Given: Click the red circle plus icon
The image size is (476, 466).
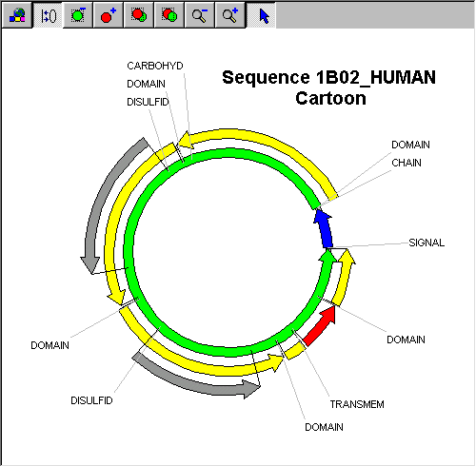Looking at the screenshot, I should [x=109, y=15].
